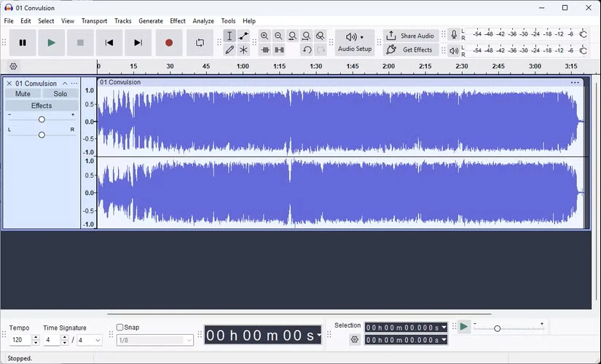
Task: Open the Select menu
Action: (46, 21)
